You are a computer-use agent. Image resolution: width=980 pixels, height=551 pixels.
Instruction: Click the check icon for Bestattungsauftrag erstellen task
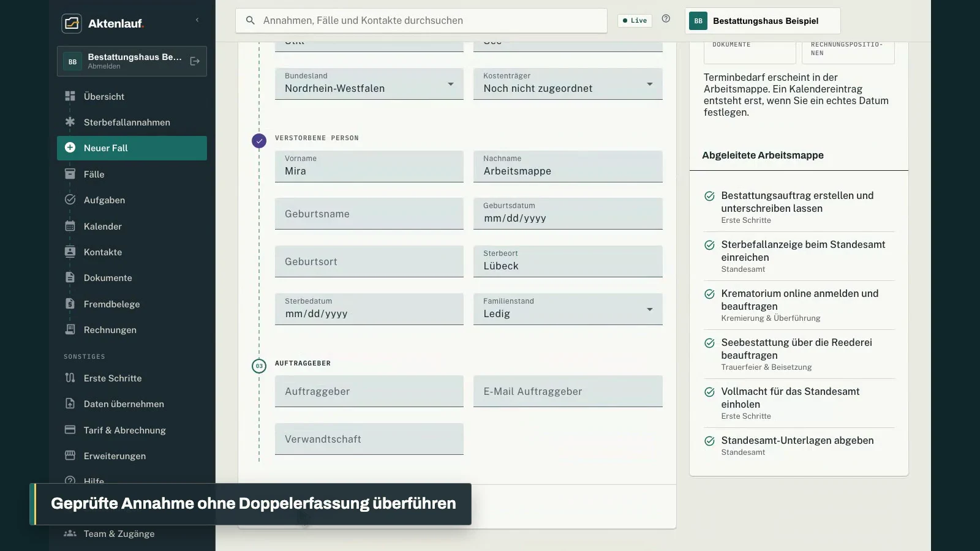coord(709,196)
